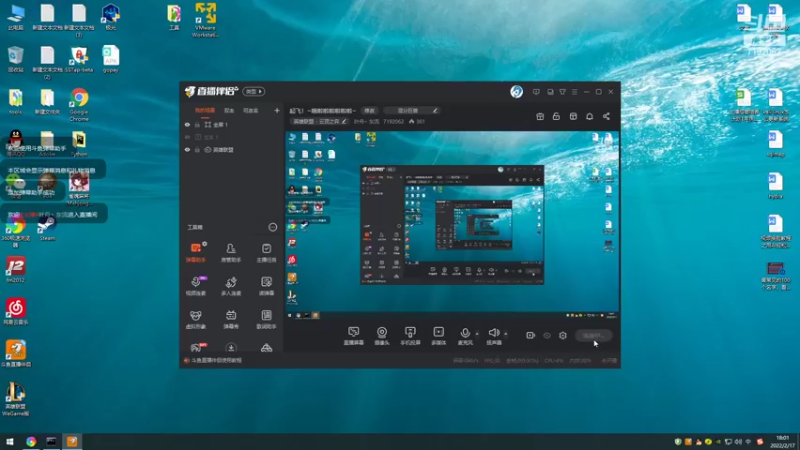Open the 多人连麦 multi-person co-stream tool
Screen dimensions: 800x450
tap(231, 286)
